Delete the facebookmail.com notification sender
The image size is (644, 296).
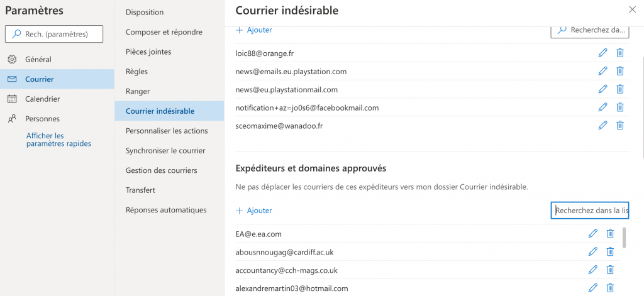(619, 107)
